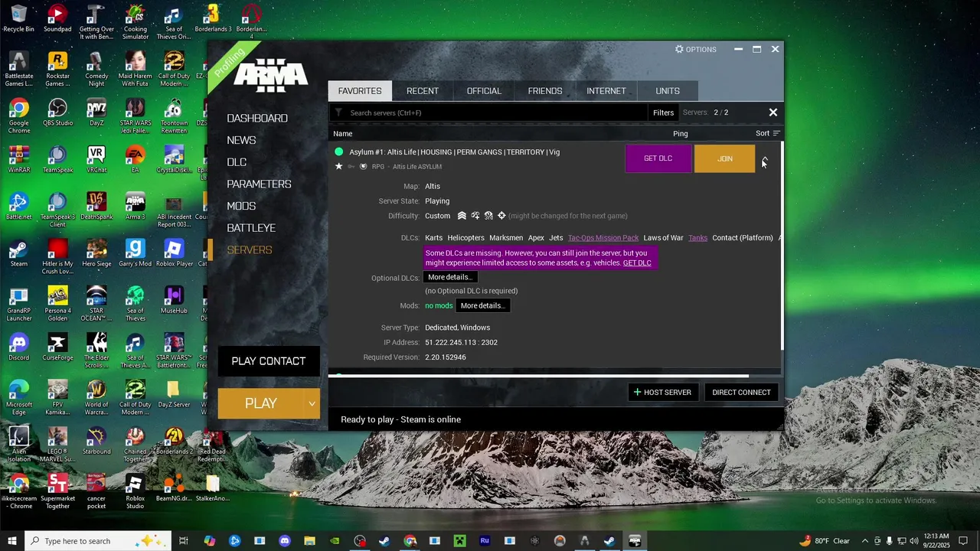Click the horizontal scrollbar below server details
Screen dimensions: 980x551
(538, 376)
